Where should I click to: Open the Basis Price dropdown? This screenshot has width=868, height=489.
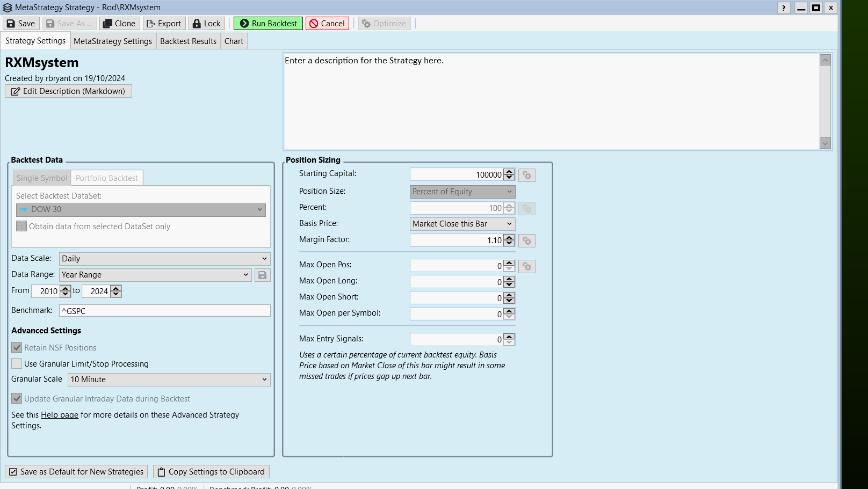[462, 224]
